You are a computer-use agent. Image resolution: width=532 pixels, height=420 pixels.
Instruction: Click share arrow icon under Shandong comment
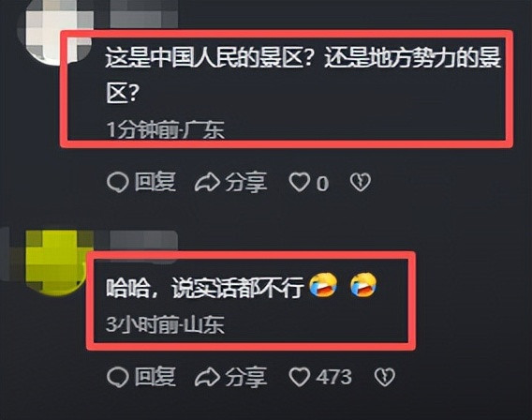(x=207, y=377)
